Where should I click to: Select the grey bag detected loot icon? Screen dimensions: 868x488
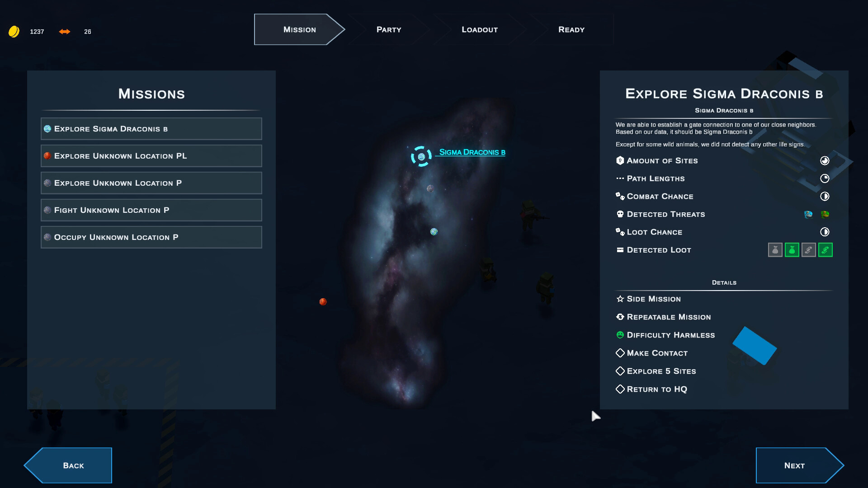tap(775, 250)
